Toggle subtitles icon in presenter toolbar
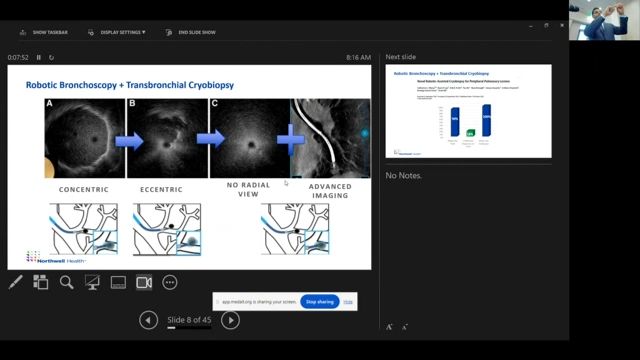640x360 pixels. click(118, 282)
